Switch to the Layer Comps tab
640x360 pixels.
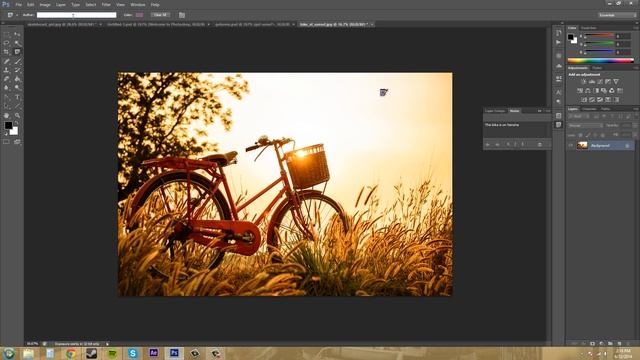click(x=495, y=111)
